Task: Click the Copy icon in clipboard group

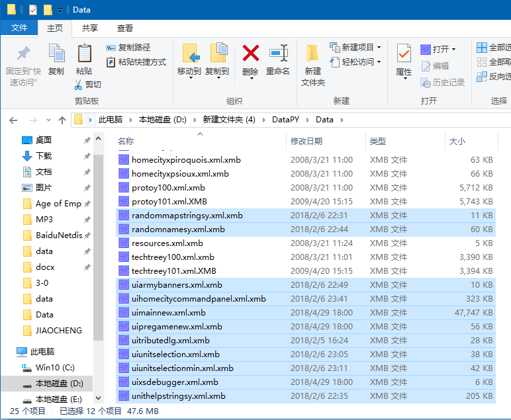Action: pyautogui.click(x=56, y=54)
